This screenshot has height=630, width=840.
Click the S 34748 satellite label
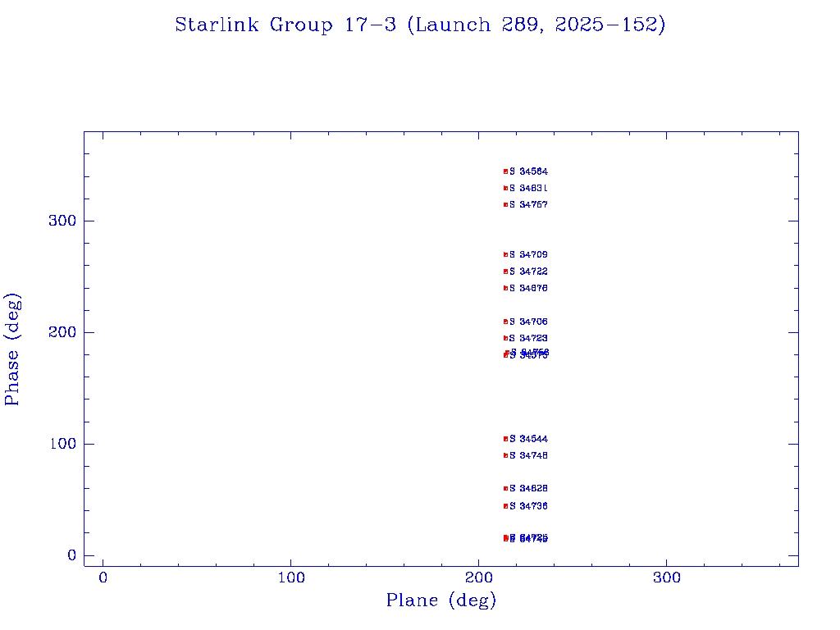click(x=528, y=455)
